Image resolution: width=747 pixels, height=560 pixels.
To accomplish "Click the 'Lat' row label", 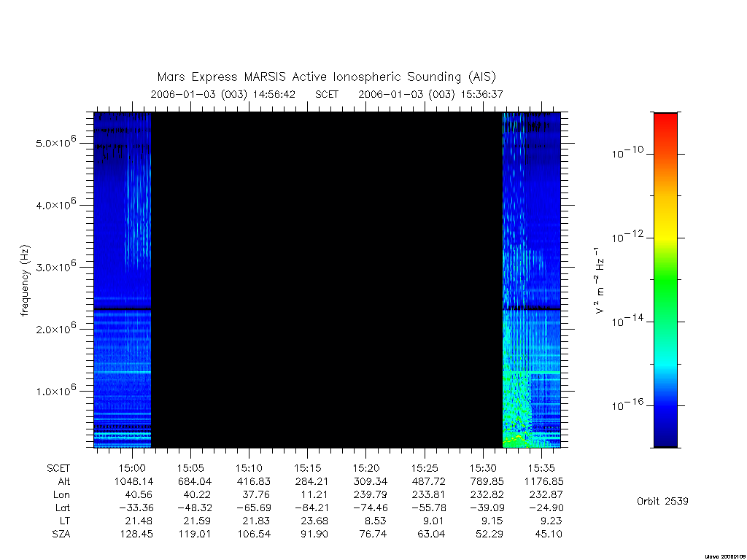I will [63, 507].
